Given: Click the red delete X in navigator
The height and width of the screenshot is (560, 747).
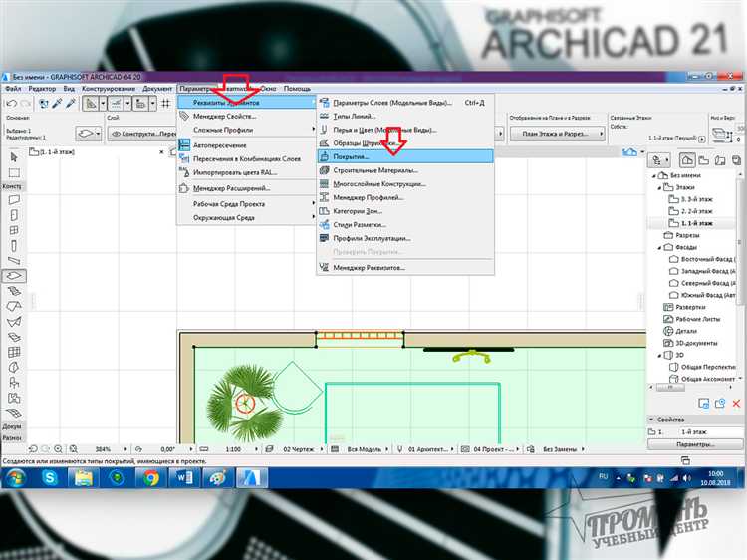Looking at the screenshot, I should [x=736, y=404].
